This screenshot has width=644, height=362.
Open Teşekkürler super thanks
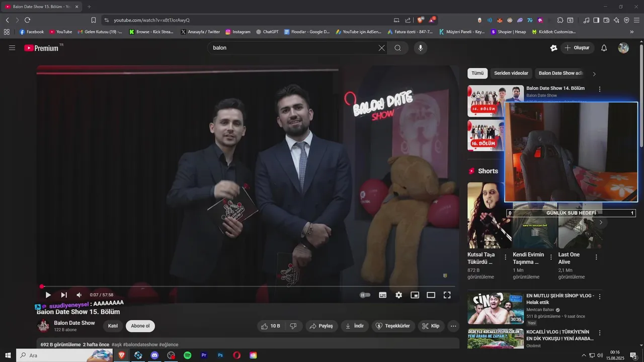pos(393,326)
